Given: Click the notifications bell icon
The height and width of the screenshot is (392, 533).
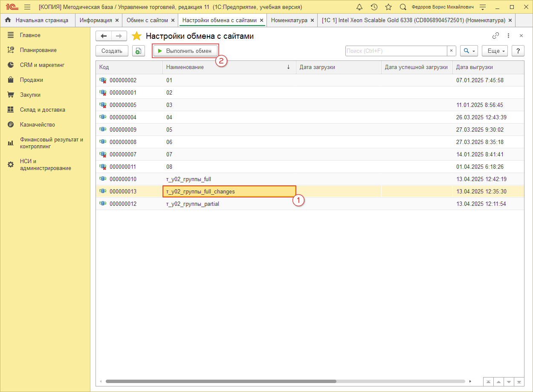Looking at the screenshot, I should click(359, 7).
